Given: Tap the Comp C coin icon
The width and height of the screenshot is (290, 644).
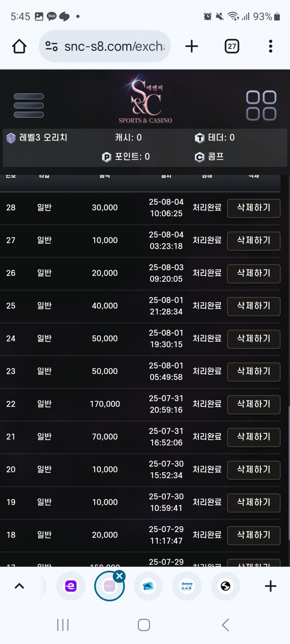Looking at the screenshot, I should 199,157.
